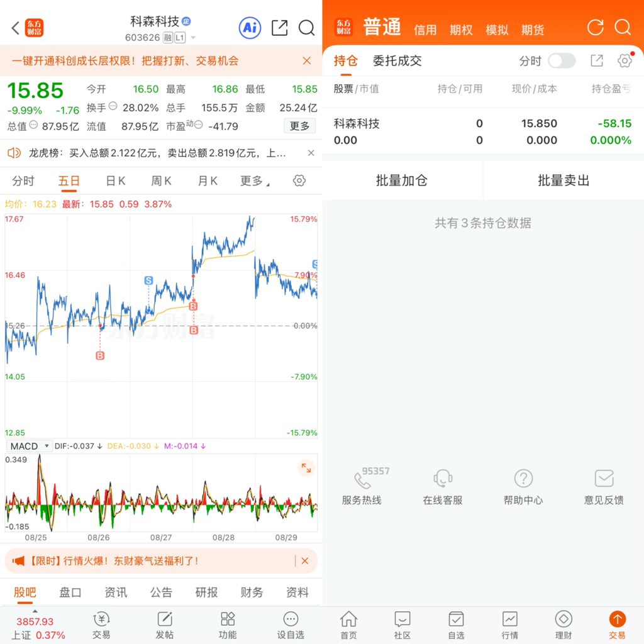
Task: Open the Ai assistant icon
Action: (x=250, y=28)
